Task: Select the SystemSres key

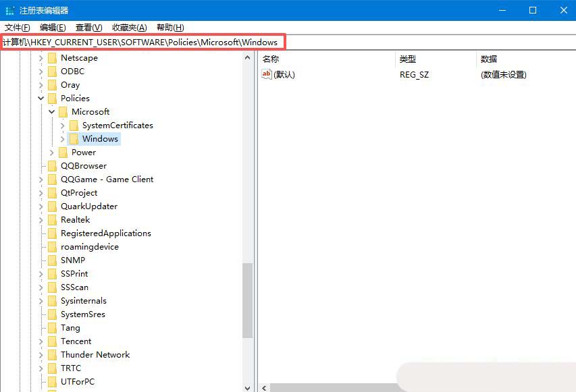Action: coord(83,314)
